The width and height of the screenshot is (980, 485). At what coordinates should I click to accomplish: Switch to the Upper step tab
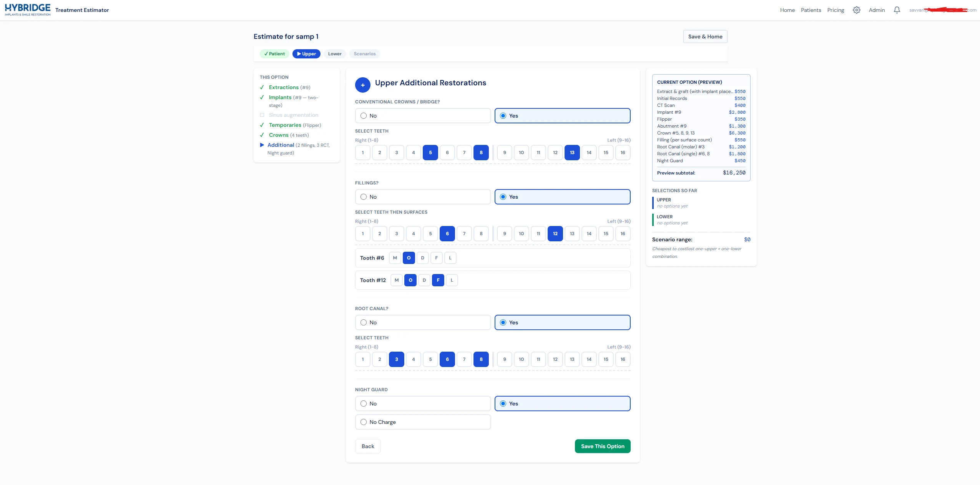306,54
